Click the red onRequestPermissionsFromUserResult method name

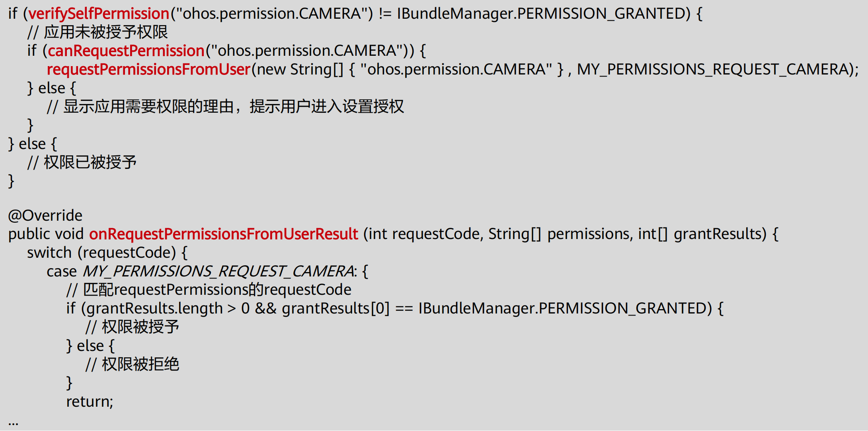point(224,234)
